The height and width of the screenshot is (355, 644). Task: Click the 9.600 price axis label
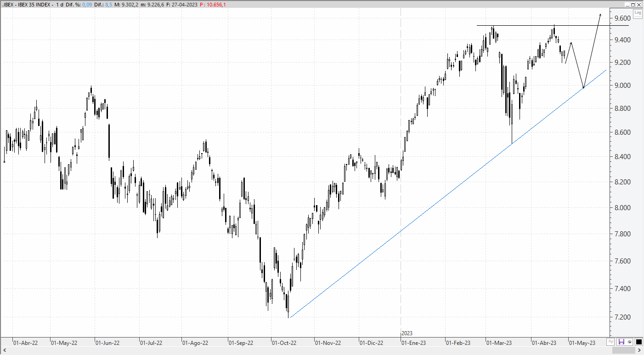622,18
